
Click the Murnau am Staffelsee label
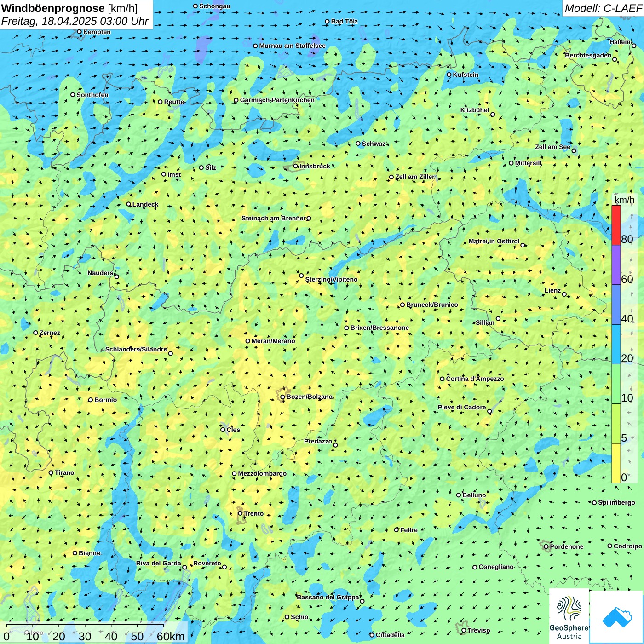tap(292, 46)
